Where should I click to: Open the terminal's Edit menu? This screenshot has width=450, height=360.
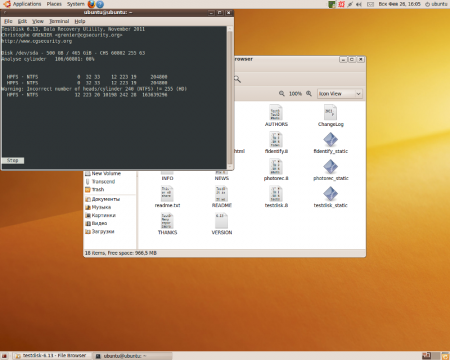22,21
